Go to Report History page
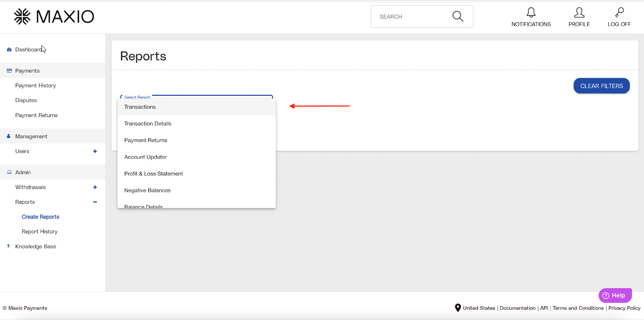This screenshot has width=644, height=320. pos(39,232)
